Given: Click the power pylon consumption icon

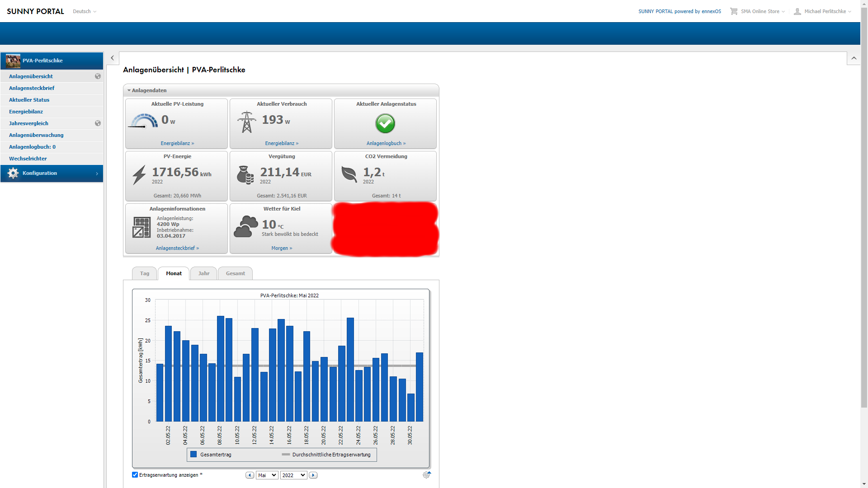Looking at the screenshot, I should click(x=246, y=122).
